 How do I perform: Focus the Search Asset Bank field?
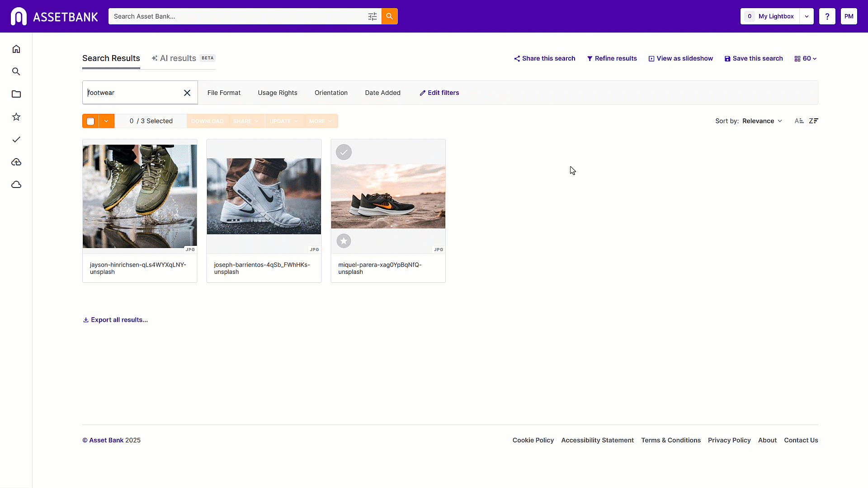point(237,16)
